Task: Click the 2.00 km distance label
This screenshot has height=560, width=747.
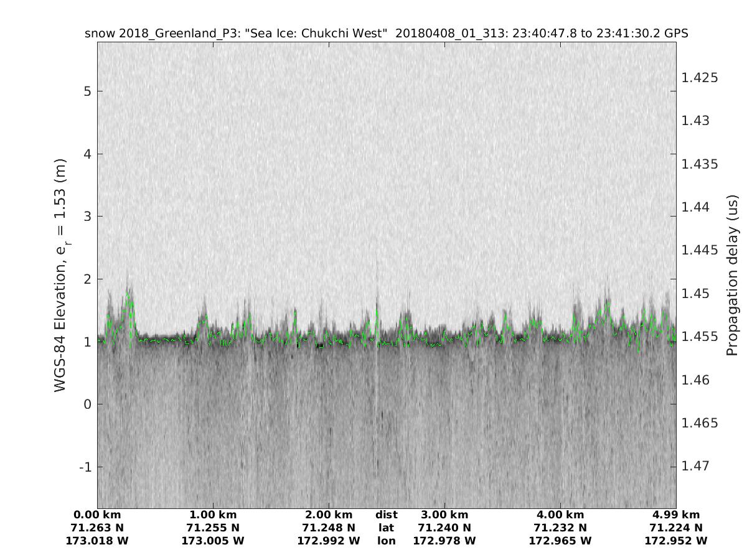Action: (329, 515)
